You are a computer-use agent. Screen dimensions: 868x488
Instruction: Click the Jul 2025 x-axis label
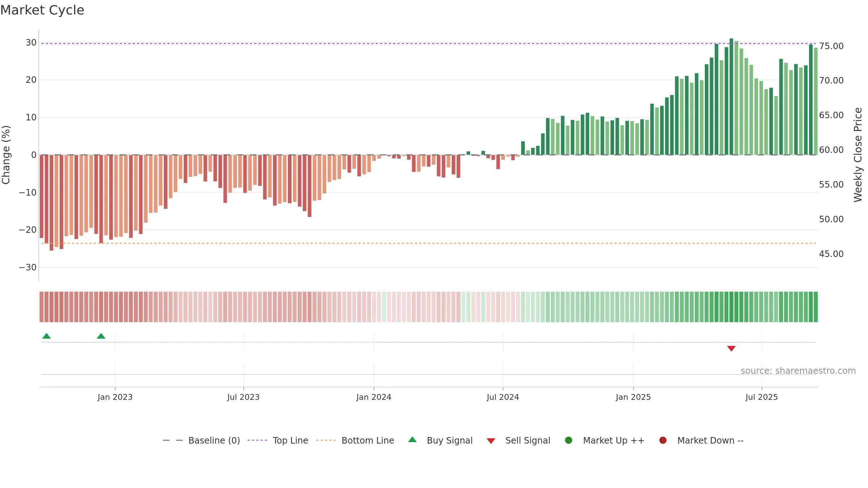point(762,397)
